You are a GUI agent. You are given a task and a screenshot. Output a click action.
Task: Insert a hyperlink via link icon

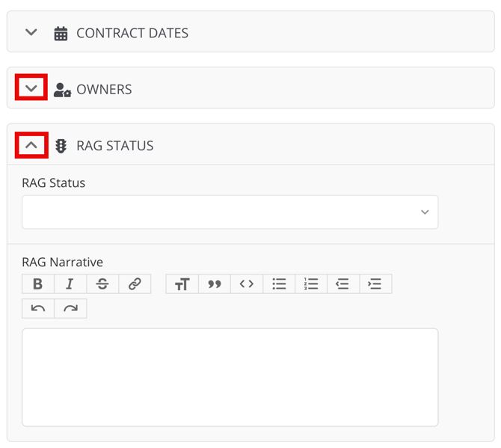[x=135, y=283]
